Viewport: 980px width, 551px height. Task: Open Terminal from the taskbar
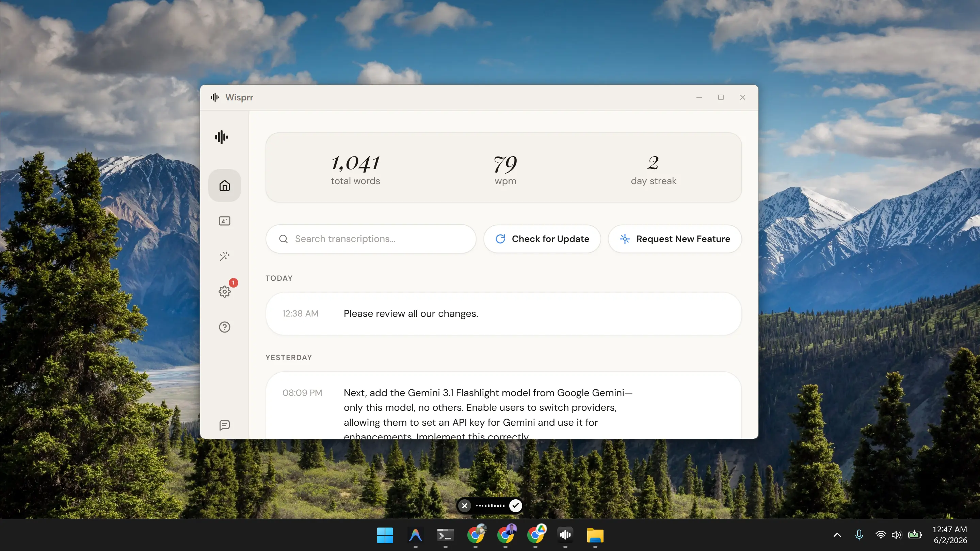click(x=445, y=535)
